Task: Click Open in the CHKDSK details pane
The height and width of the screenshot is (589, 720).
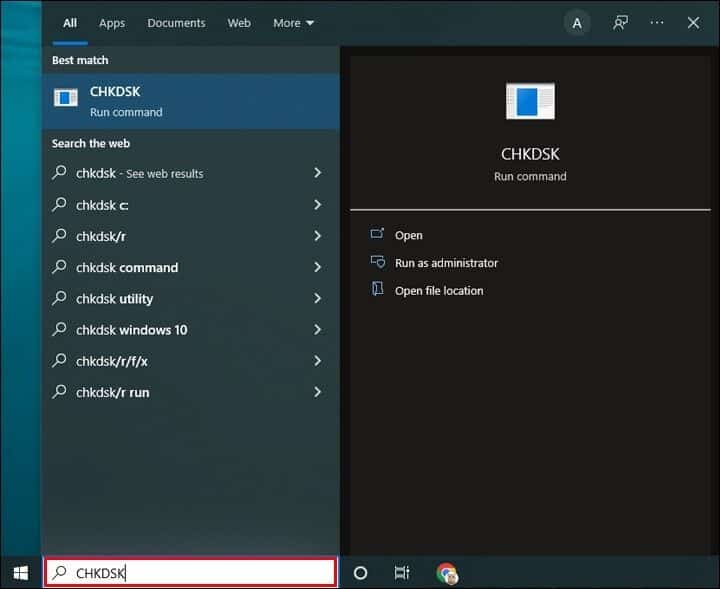Action: [x=409, y=236]
